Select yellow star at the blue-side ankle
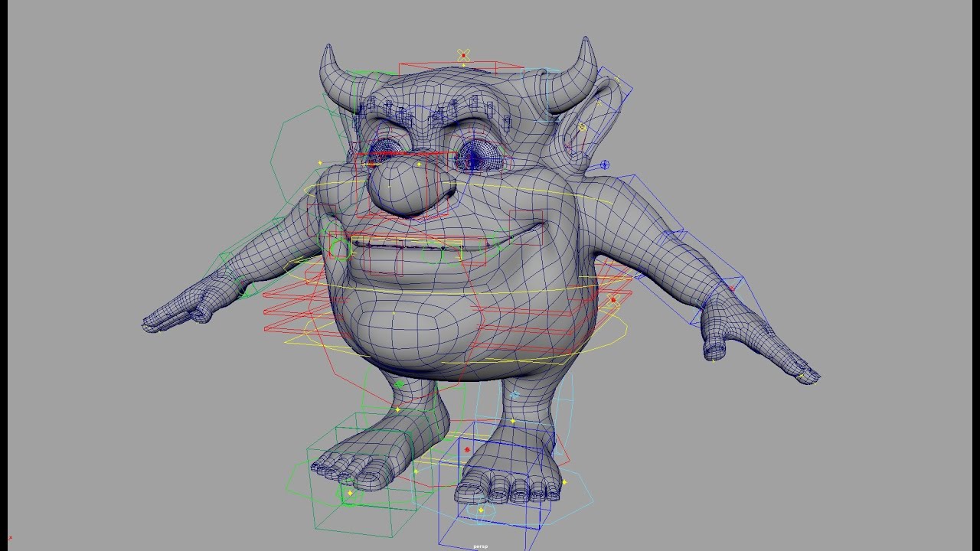This screenshot has width=980, height=551. (x=514, y=422)
